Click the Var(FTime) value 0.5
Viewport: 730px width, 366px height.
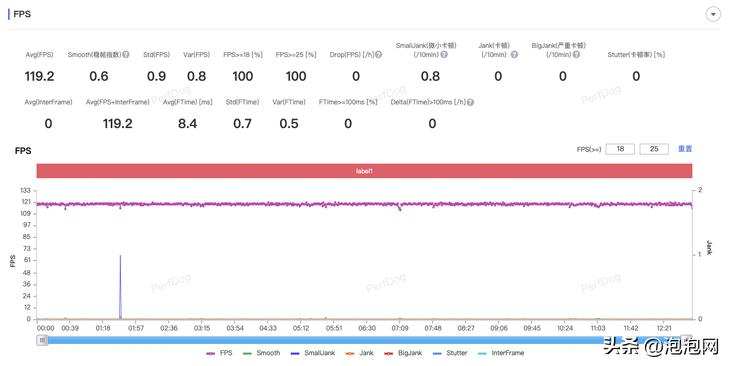coord(289,124)
